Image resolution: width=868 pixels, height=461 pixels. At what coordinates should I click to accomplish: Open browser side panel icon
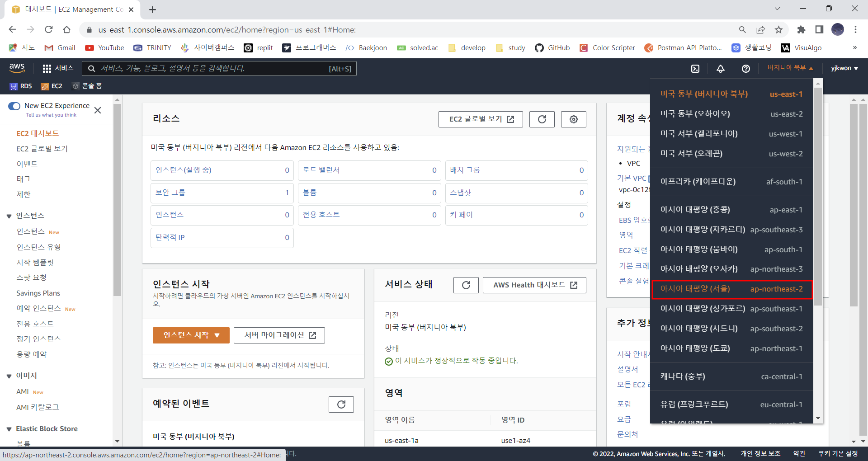819,29
